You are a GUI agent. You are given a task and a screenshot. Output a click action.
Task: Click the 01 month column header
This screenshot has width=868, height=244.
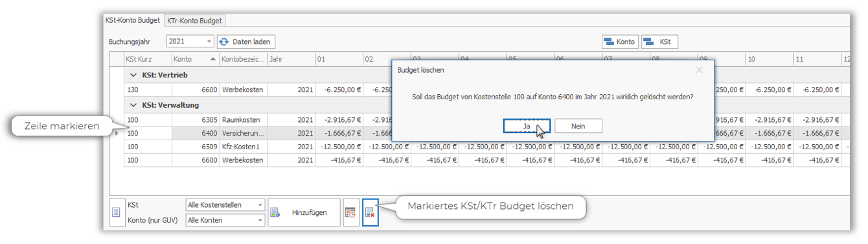click(x=339, y=59)
